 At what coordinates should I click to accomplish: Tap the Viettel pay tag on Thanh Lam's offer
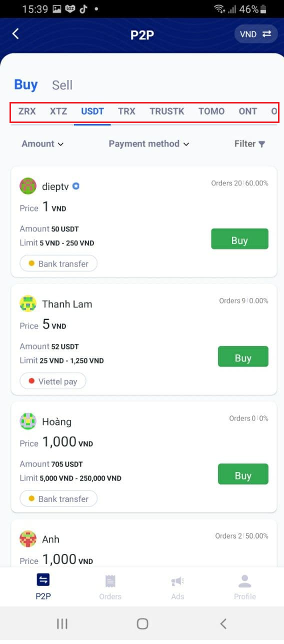pyautogui.click(x=53, y=381)
